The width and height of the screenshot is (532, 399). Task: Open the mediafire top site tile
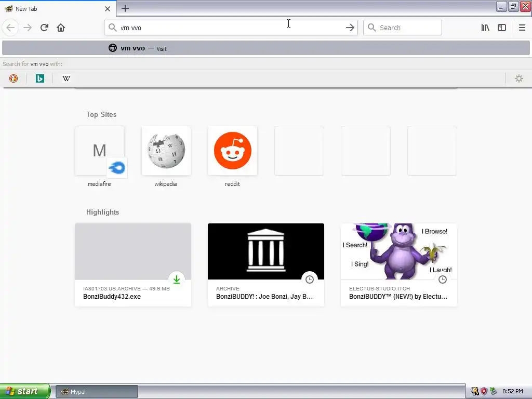[x=100, y=151]
